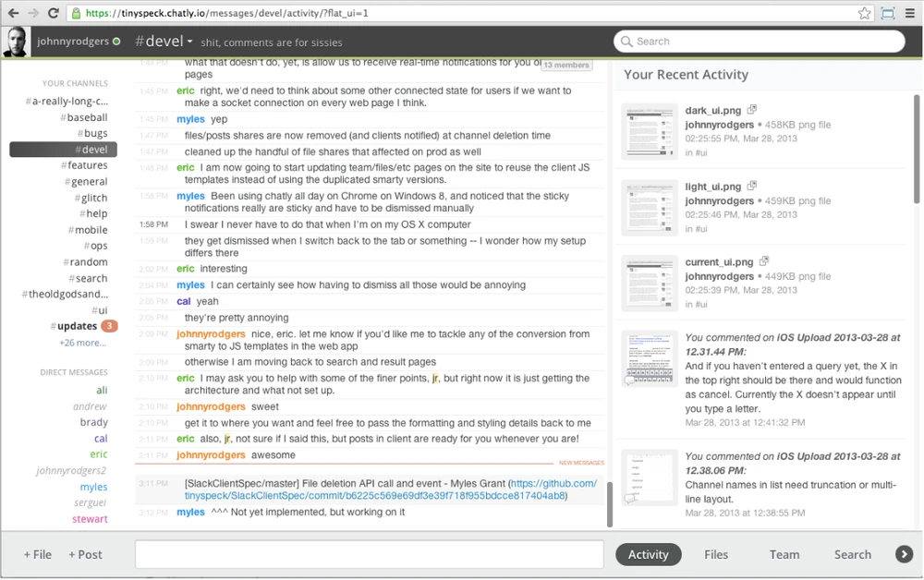The image size is (924, 580).
Task: Go forward in browser history
Action: pos(33,13)
